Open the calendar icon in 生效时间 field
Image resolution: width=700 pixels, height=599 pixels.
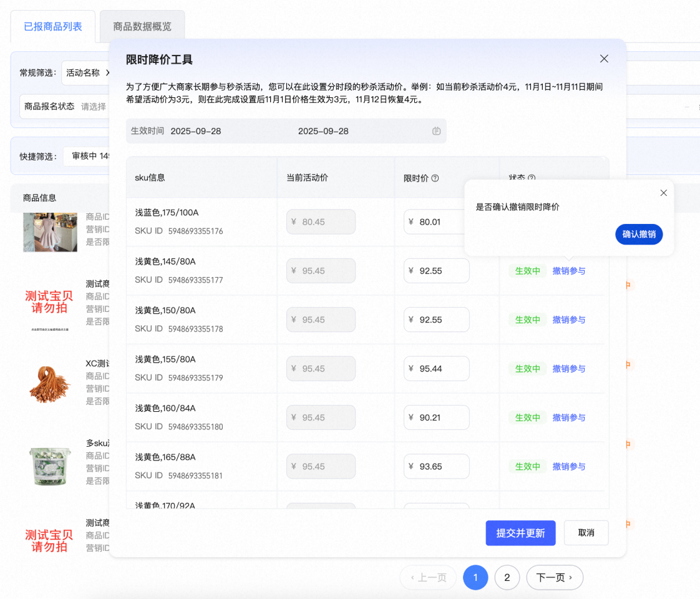click(436, 131)
